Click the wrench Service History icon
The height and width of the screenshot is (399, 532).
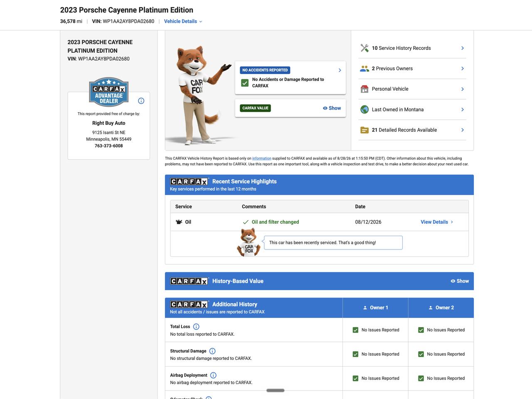[365, 48]
